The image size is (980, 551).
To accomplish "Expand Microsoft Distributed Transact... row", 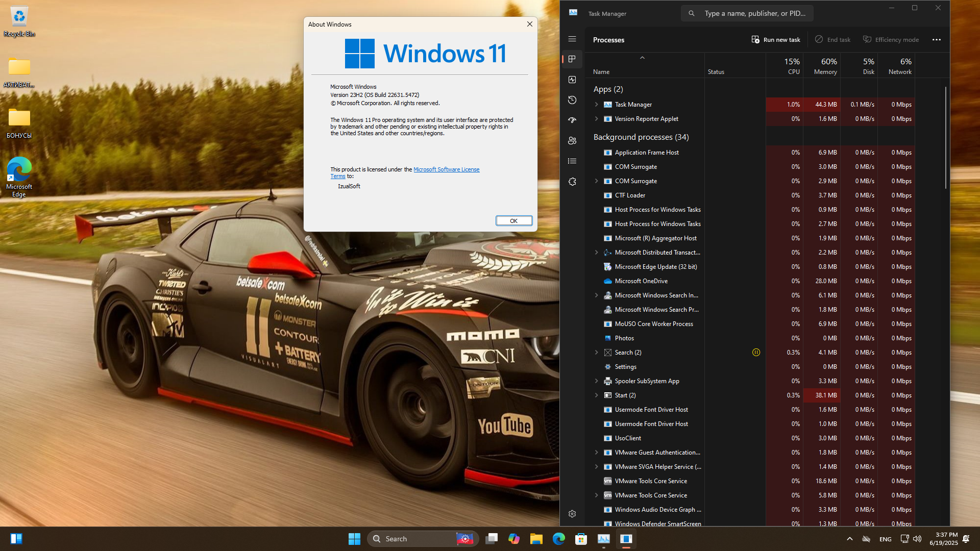I will point(596,252).
